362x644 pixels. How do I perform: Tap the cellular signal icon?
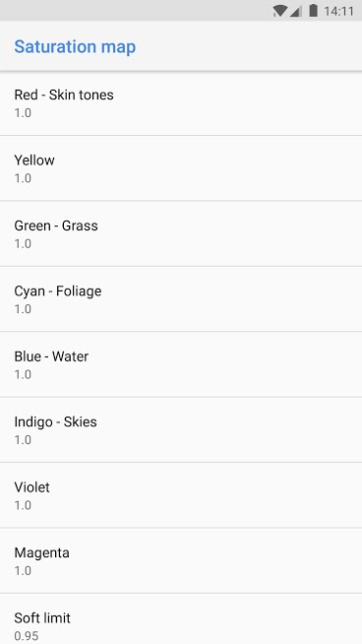(295, 11)
